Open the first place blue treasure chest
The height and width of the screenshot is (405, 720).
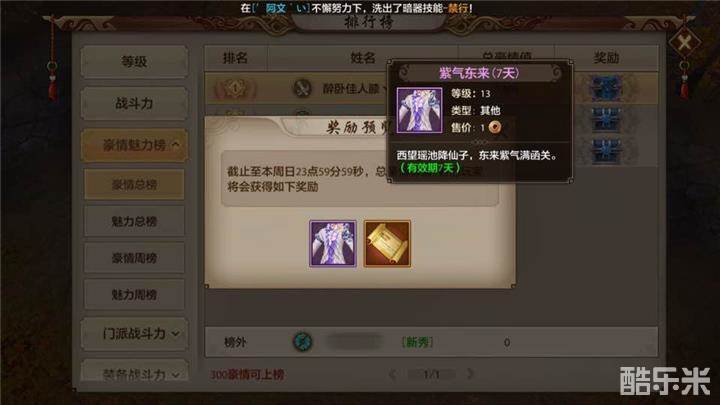point(606,88)
